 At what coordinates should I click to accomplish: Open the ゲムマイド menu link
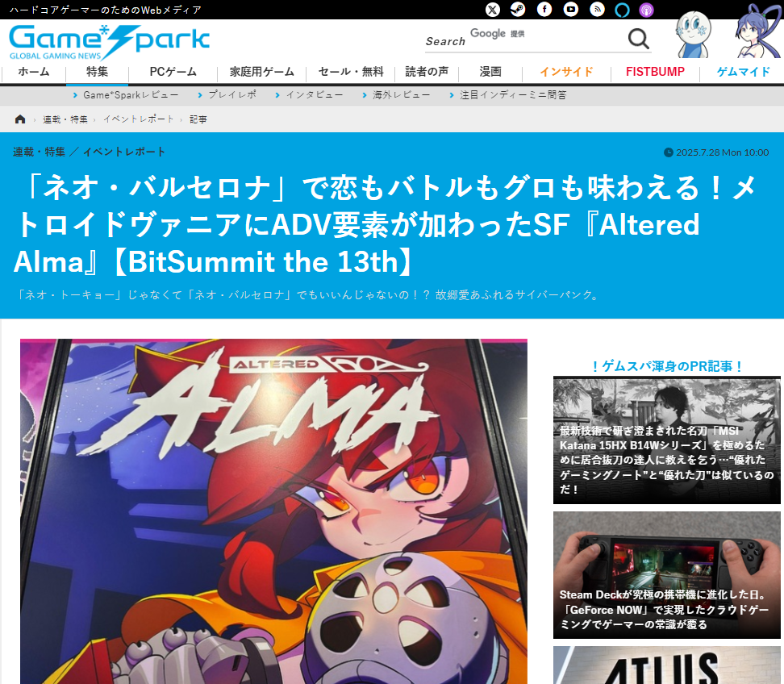[x=743, y=72]
